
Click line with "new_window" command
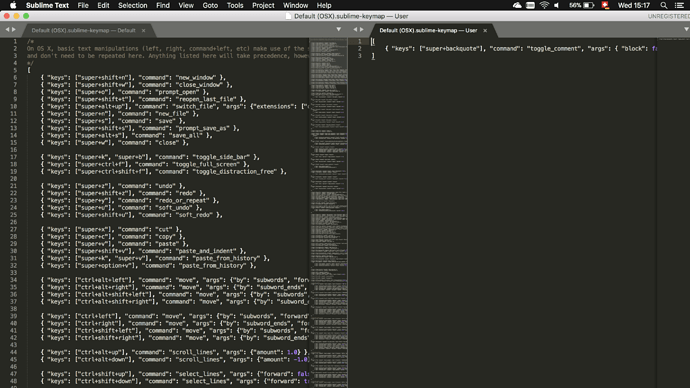point(133,77)
